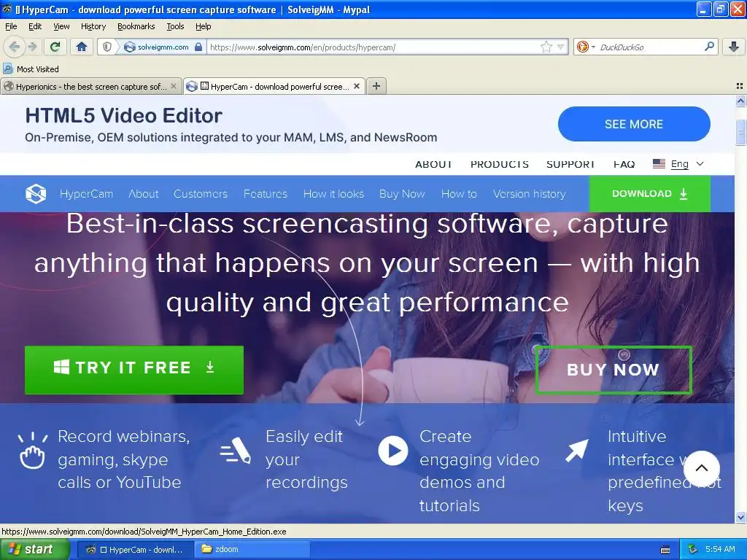
Task: Open the Most Visited bookmarks folder
Action: 31,69
